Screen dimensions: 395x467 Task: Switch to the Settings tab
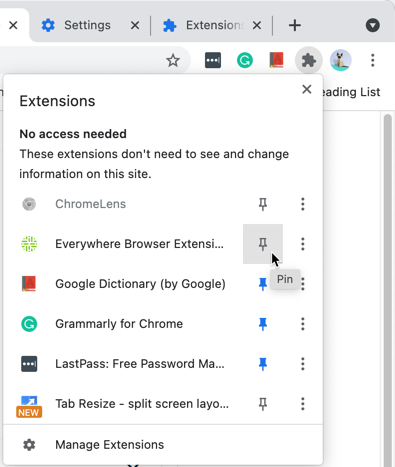tap(87, 25)
